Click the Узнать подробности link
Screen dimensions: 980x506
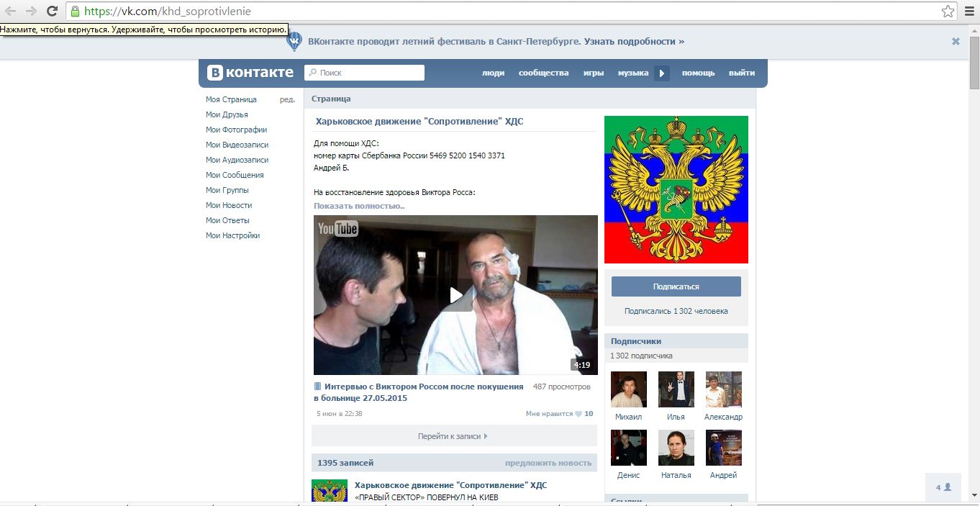[x=634, y=42]
